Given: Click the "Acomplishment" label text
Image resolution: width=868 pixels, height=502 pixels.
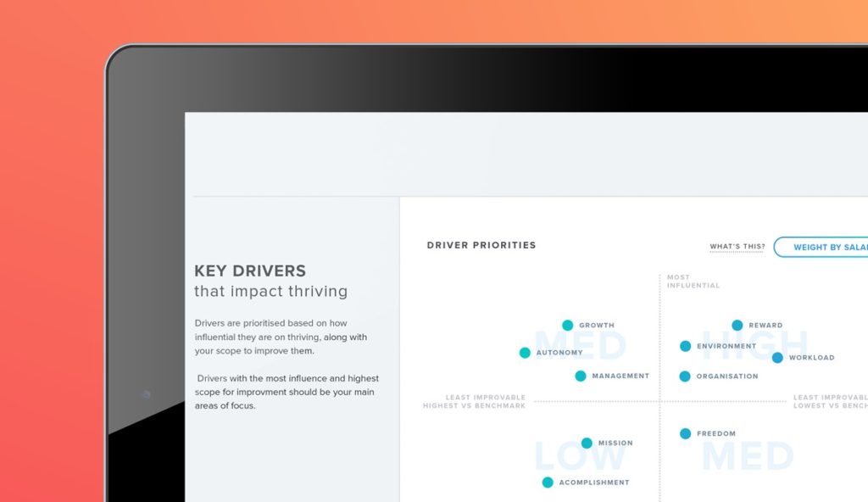Looking at the screenshot, I should [x=594, y=482].
